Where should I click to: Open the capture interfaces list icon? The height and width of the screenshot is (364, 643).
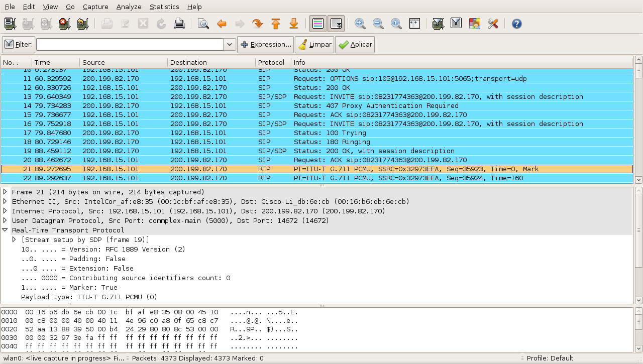pos(10,24)
